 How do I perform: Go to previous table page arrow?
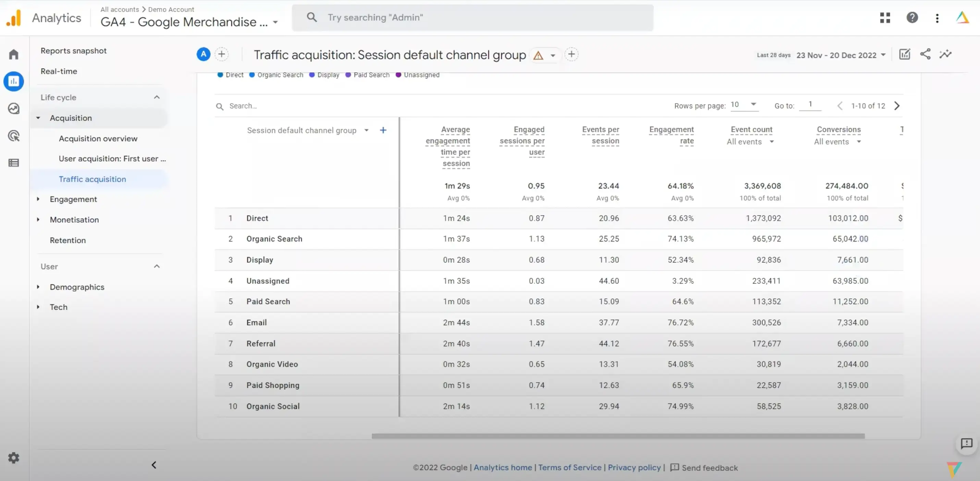840,106
